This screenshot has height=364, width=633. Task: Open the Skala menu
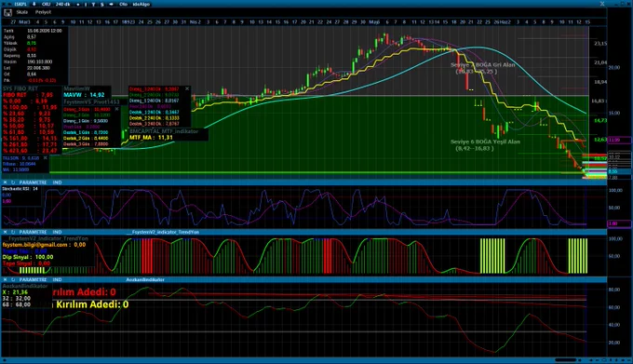[21, 12]
